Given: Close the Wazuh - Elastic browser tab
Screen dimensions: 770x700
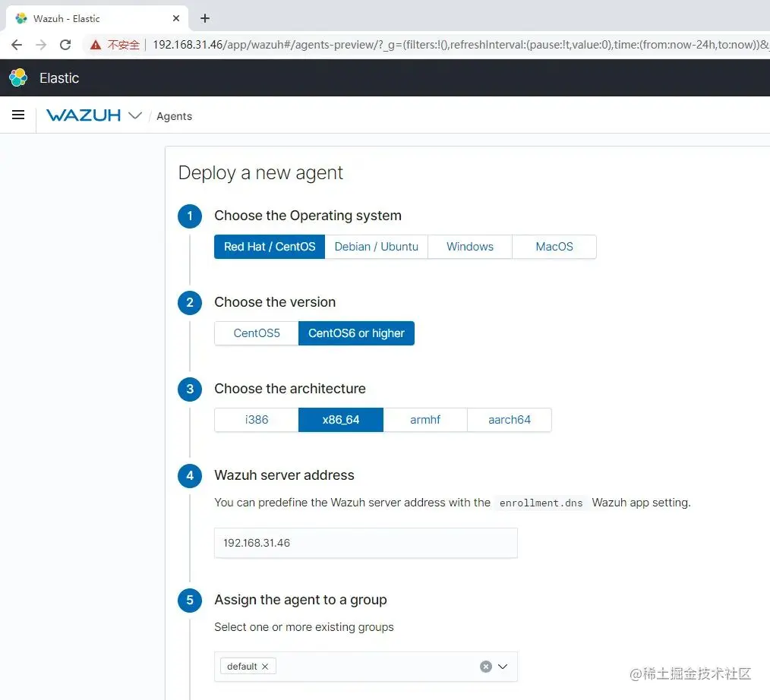Looking at the screenshot, I should pos(176,18).
